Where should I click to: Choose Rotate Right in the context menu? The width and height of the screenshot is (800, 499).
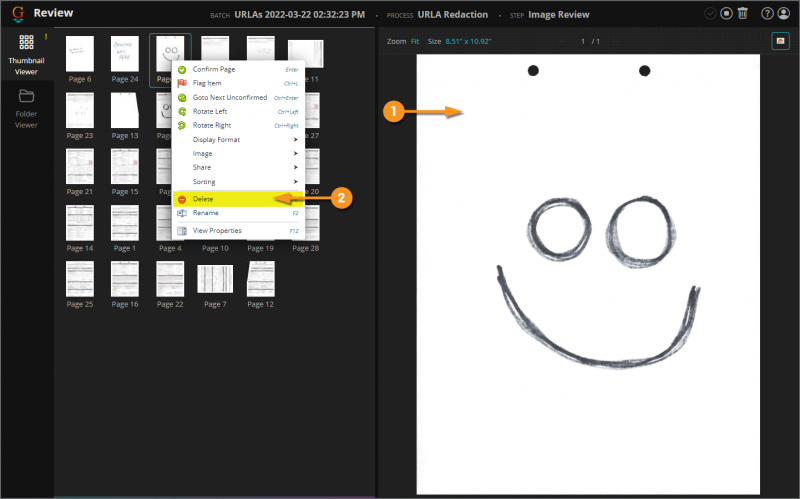[238, 126]
